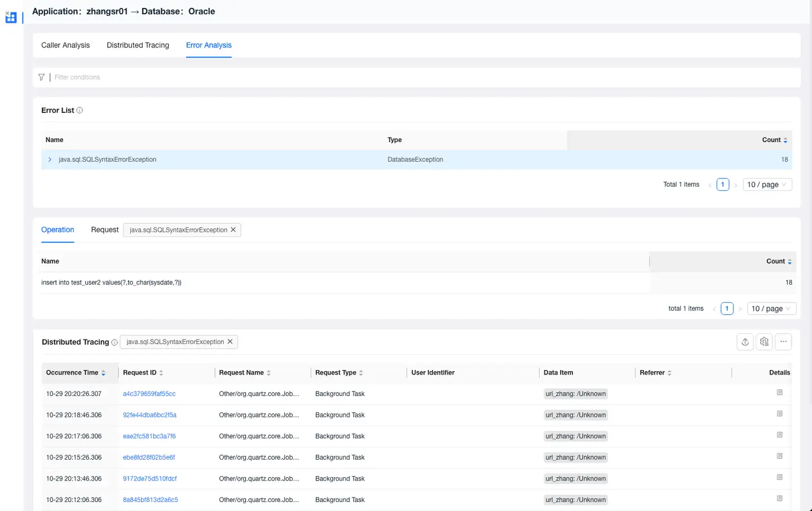The image size is (812, 511).
Task: Click the export icon in Distributed Tracing
Action: click(x=745, y=342)
